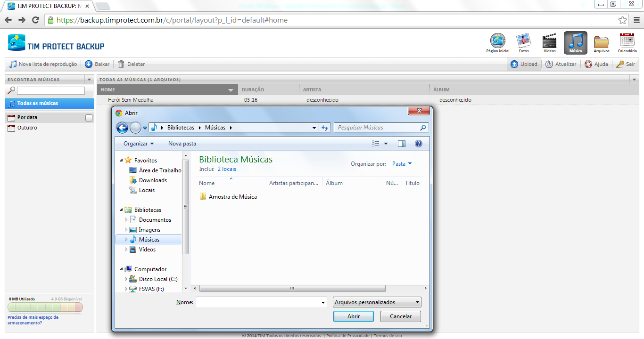Collapse Favoritos tree group
The width and height of the screenshot is (644, 339).
point(121,161)
